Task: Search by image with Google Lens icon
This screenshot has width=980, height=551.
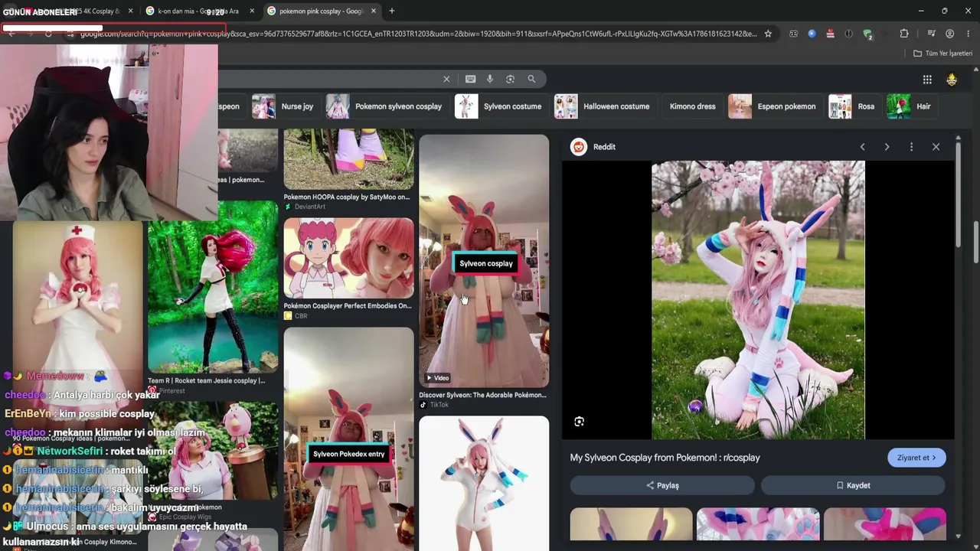Action: 510,79
